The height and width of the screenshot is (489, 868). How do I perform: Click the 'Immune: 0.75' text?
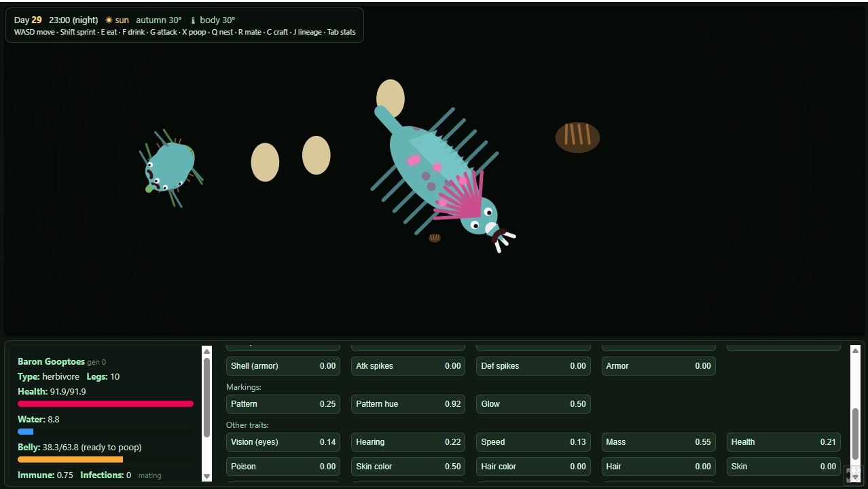tap(46, 475)
